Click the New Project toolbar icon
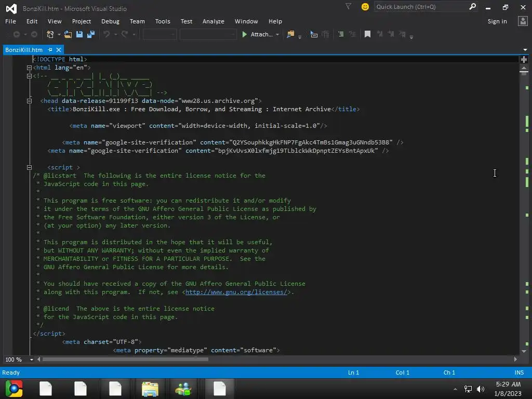 [x=50, y=34]
